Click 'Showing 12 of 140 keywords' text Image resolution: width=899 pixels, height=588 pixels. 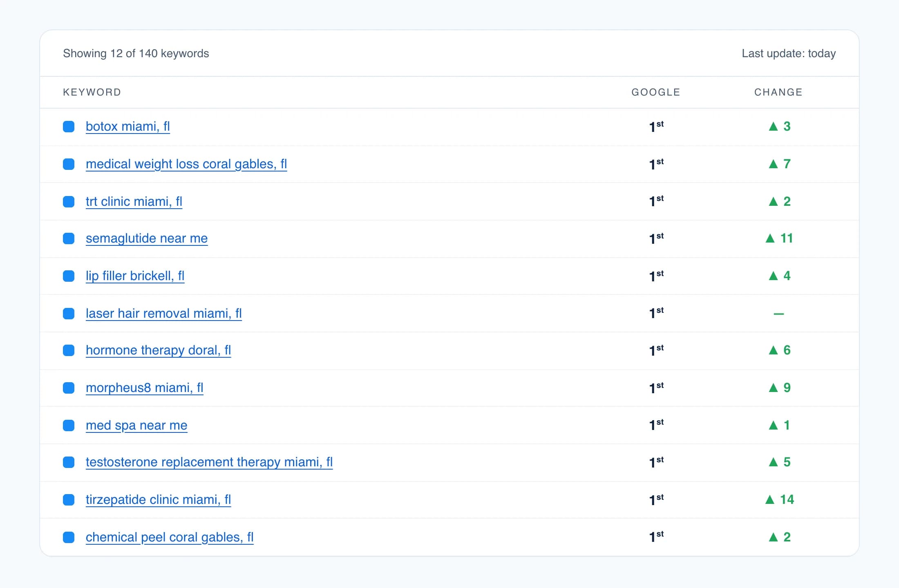pyautogui.click(x=136, y=53)
